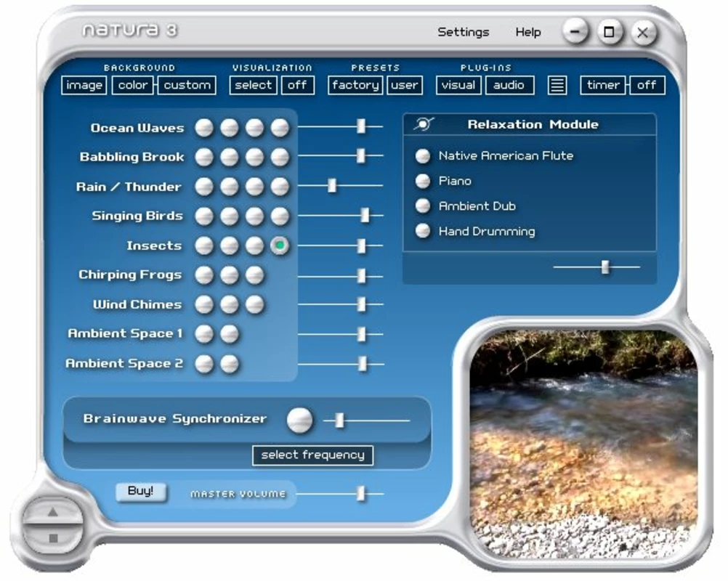Activate the second Ambient Space 1 button

(x=230, y=333)
